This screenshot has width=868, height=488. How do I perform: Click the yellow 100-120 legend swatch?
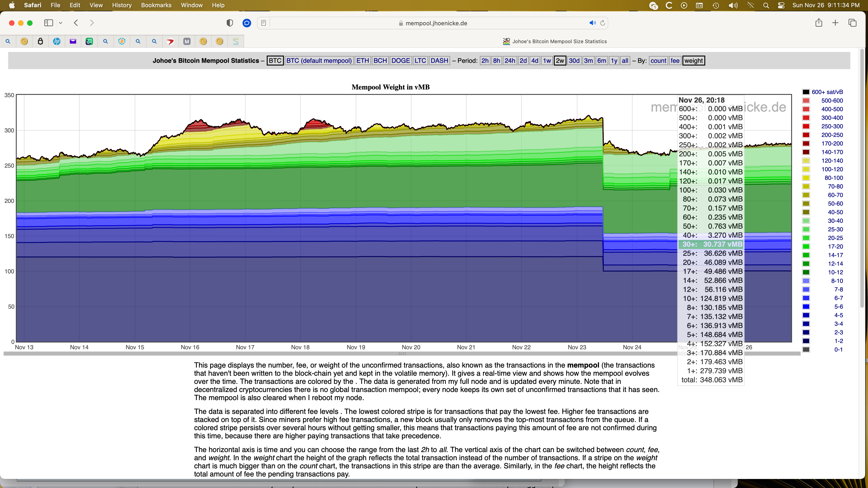[x=806, y=169]
